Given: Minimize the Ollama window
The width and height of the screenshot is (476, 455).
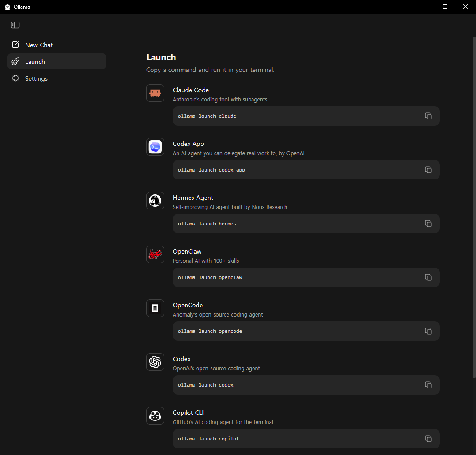Looking at the screenshot, I should (425, 7).
